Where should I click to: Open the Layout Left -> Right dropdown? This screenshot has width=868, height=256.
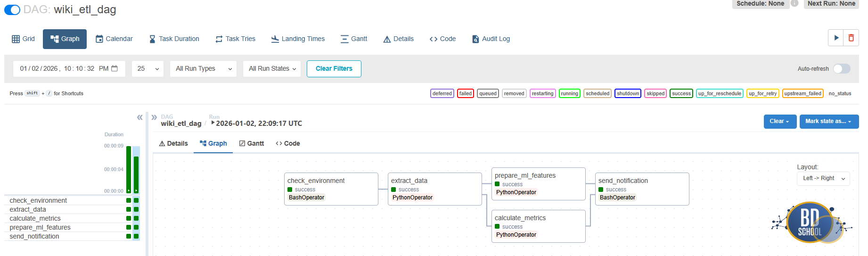(823, 178)
